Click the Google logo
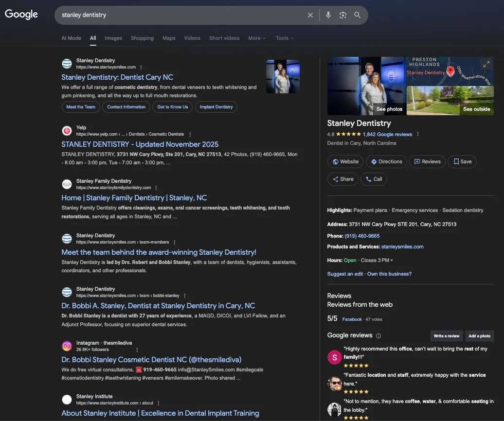 [x=21, y=14]
